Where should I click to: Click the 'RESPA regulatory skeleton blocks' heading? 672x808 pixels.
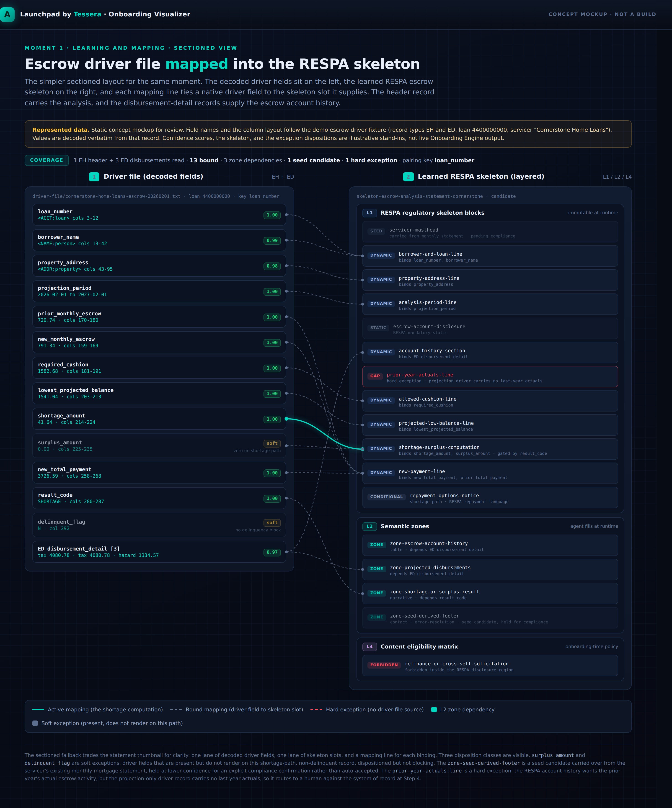(432, 213)
